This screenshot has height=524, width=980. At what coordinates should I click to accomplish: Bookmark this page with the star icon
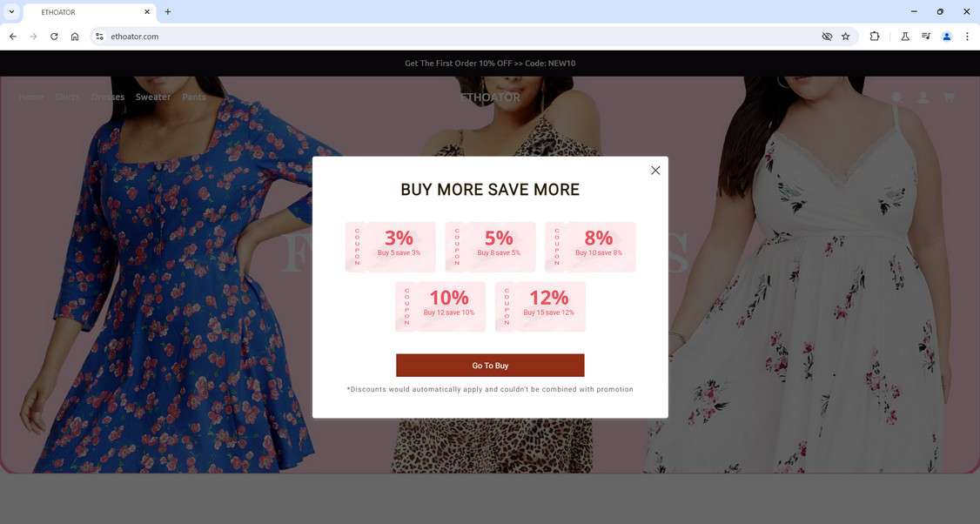point(846,37)
